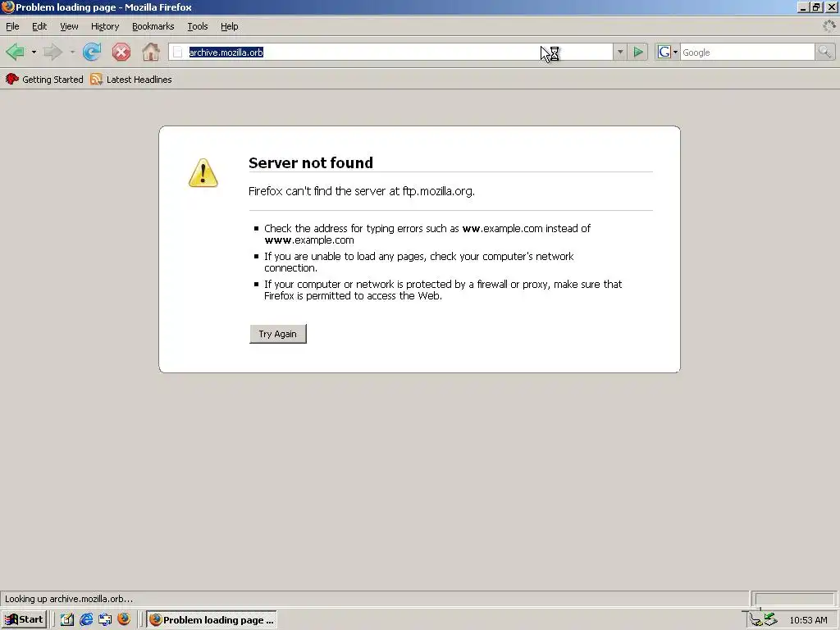Open the History menu
This screenshot has height=630, width=840.
coord(105,26)
